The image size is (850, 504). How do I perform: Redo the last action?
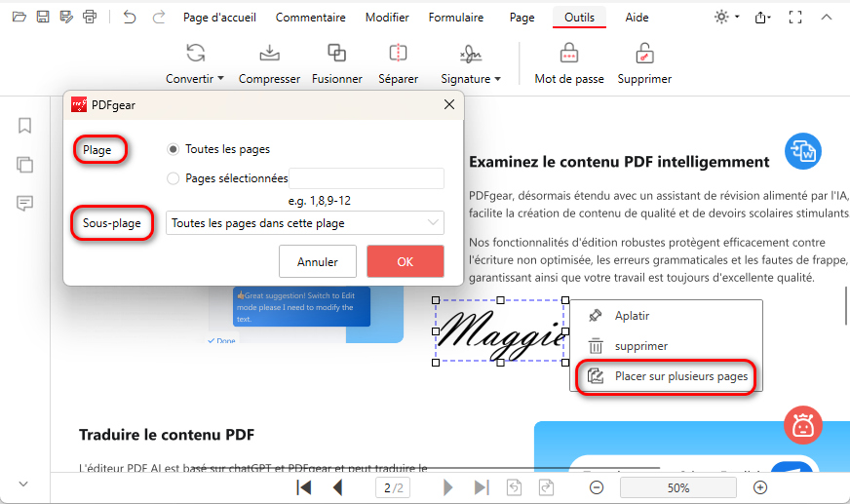[x=158, y=18]
